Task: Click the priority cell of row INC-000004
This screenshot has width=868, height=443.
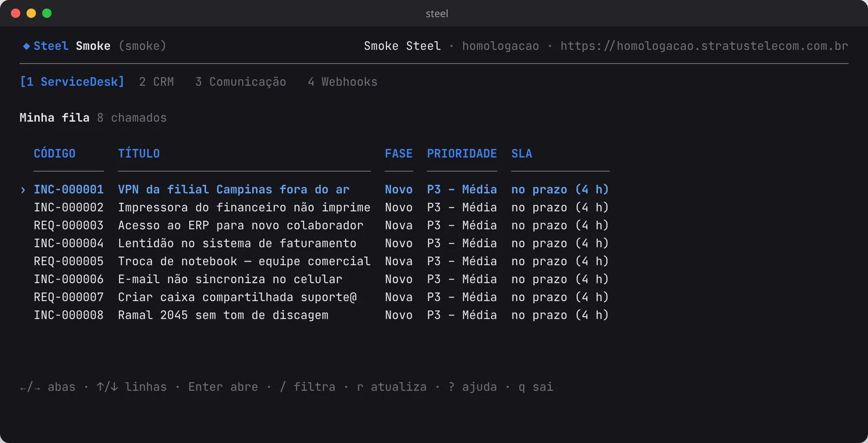Action: pyautogui.click(x=462, y=243)
